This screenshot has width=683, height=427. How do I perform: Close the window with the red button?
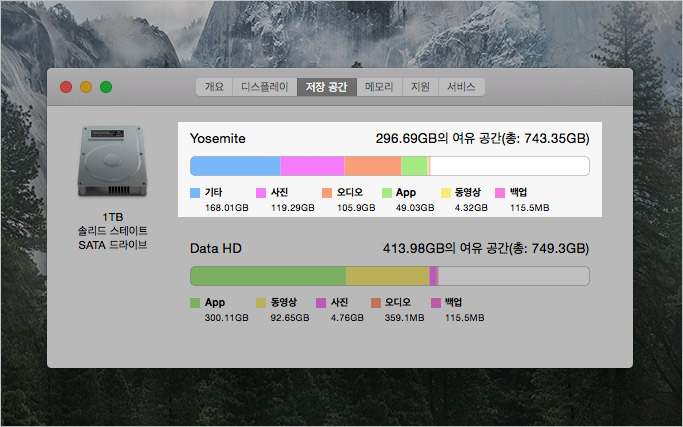tap(66, 87)
